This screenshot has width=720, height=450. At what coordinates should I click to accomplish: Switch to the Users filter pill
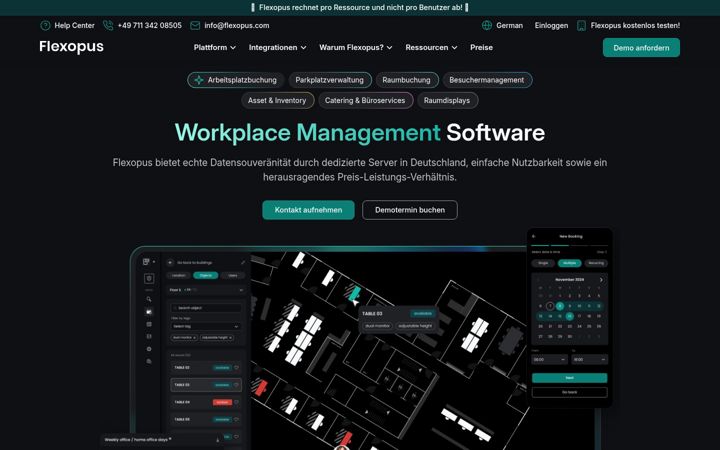tap(233, 276)
